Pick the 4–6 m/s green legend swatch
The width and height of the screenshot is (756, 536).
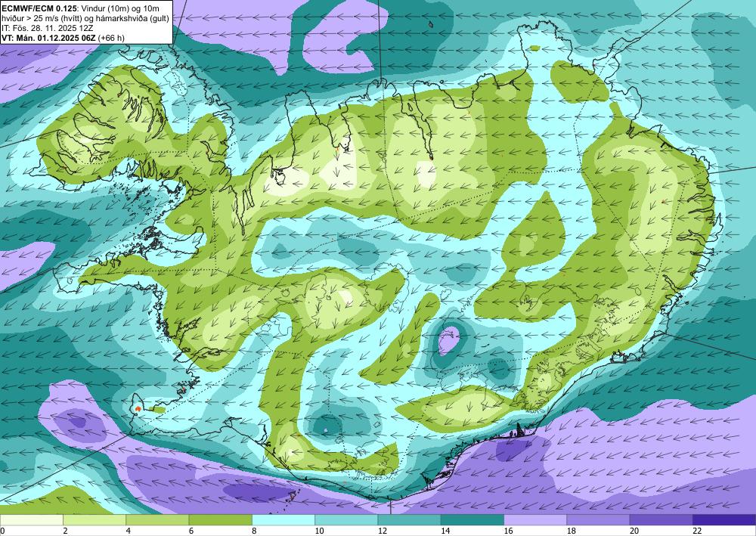pos(157,520)
